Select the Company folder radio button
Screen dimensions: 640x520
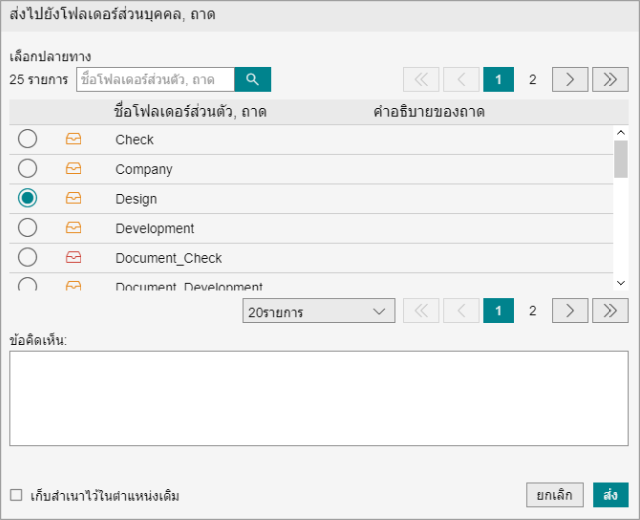28,169
